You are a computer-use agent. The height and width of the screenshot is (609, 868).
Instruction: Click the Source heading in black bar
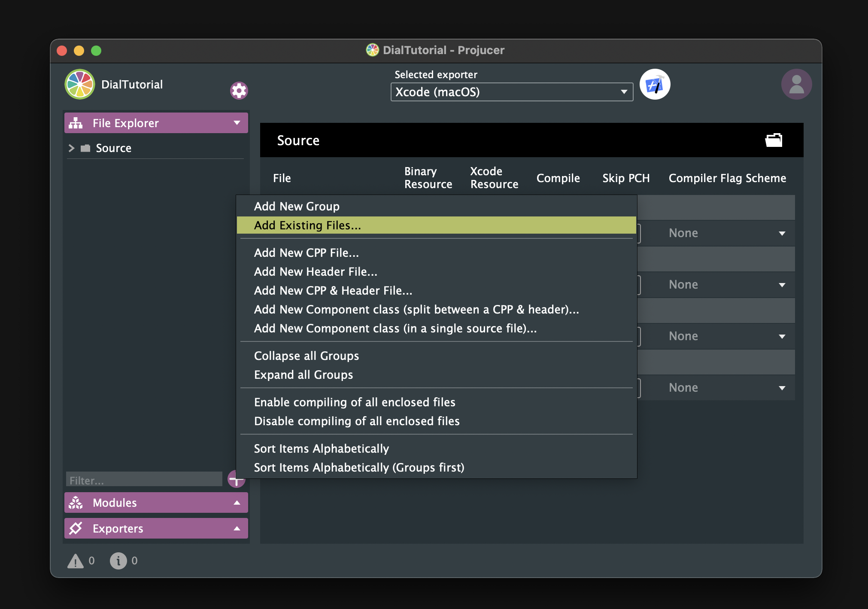click(x=298, y=140)
